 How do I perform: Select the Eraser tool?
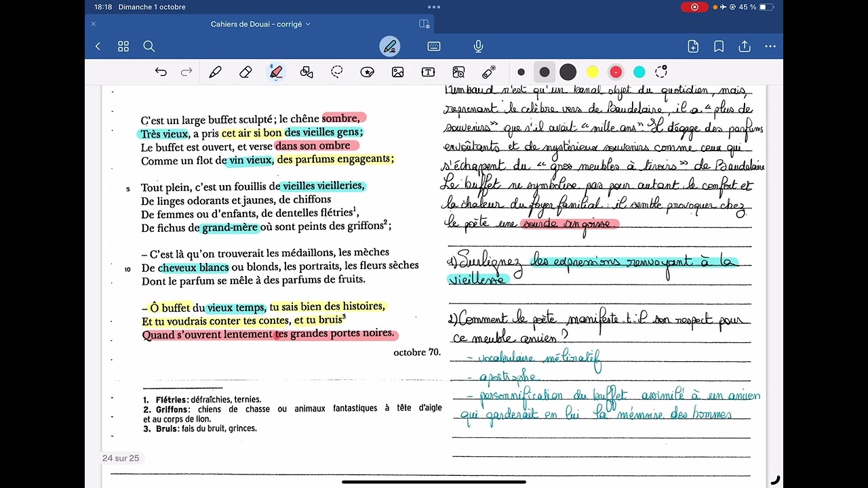[x=246, y=72]
